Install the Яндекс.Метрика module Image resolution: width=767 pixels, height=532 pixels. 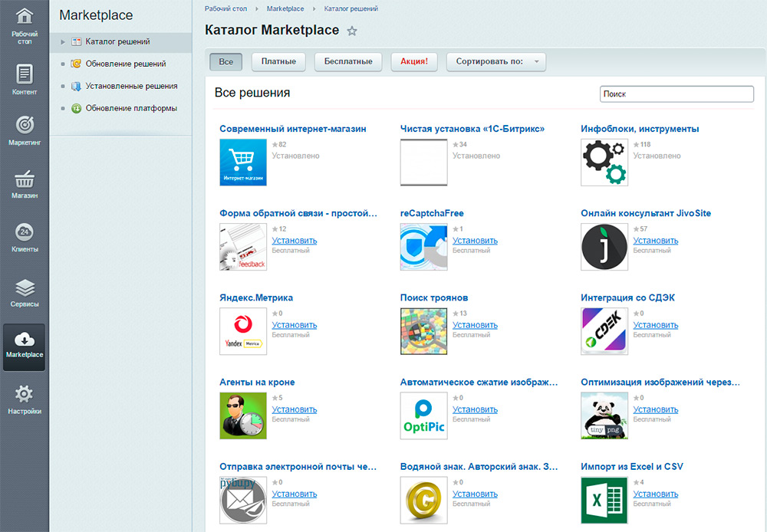(294, 325)
